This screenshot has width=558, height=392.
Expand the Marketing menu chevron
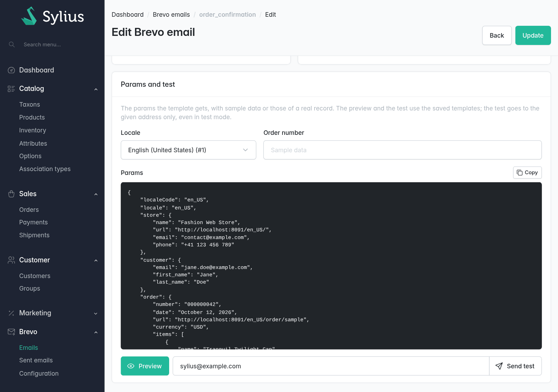[96, 314]
